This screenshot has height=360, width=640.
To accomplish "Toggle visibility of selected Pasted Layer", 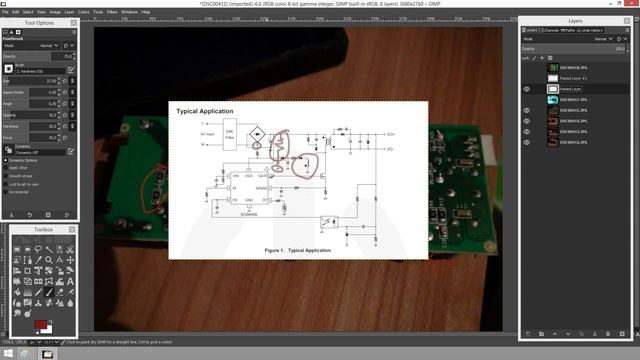I will pyautogui.click(x=527, y=89).
